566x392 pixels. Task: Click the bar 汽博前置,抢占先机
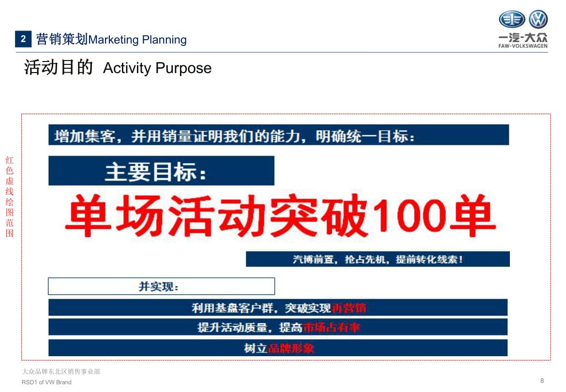pos(377,259)
